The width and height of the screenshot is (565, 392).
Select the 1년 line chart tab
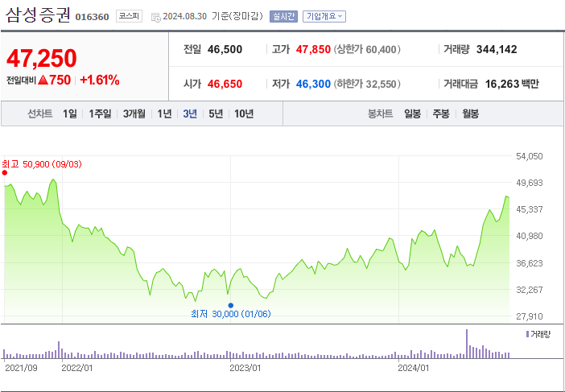(164, 113)
